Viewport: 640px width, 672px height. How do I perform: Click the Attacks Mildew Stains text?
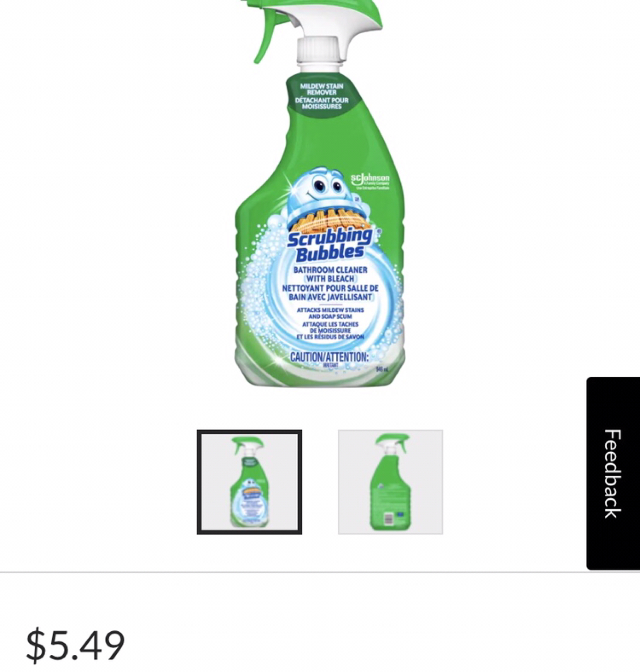(x=331, y=313)
